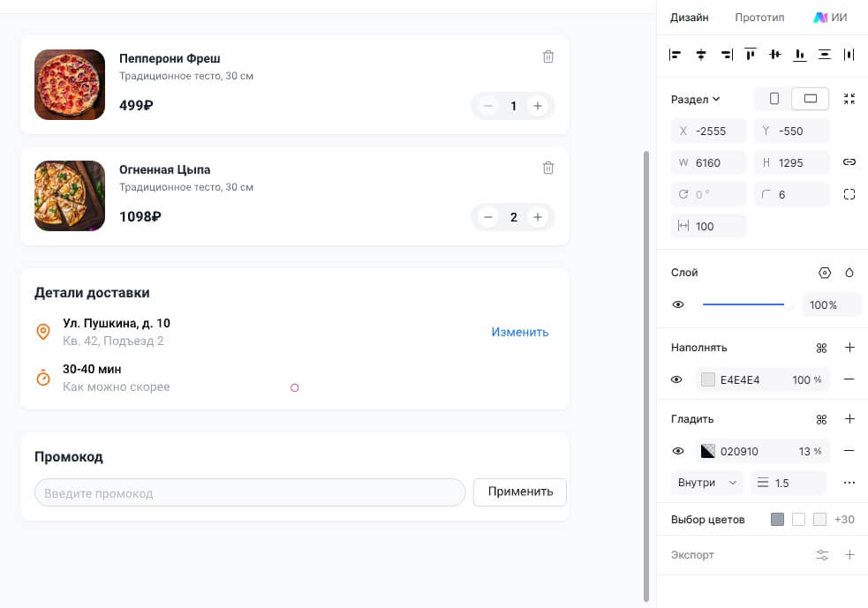Select portrait orientation icon
Viewport: 868px width, 608px height.
(x=774, y=99)
